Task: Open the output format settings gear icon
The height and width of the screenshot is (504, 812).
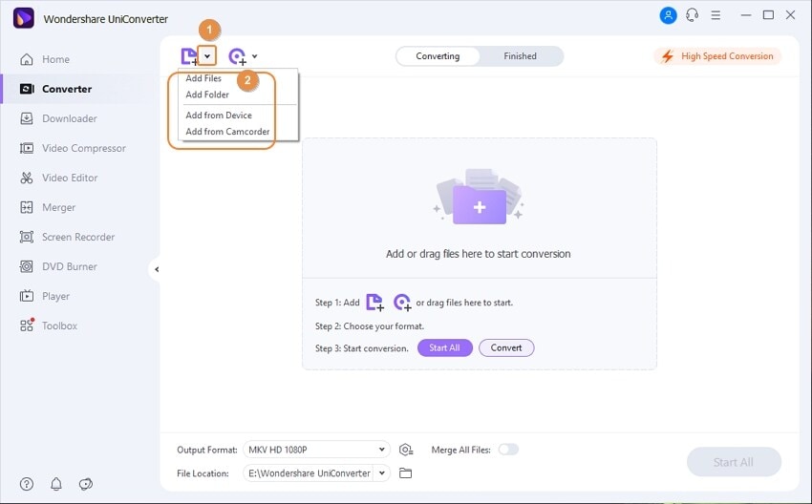Action: coord(406,450)
